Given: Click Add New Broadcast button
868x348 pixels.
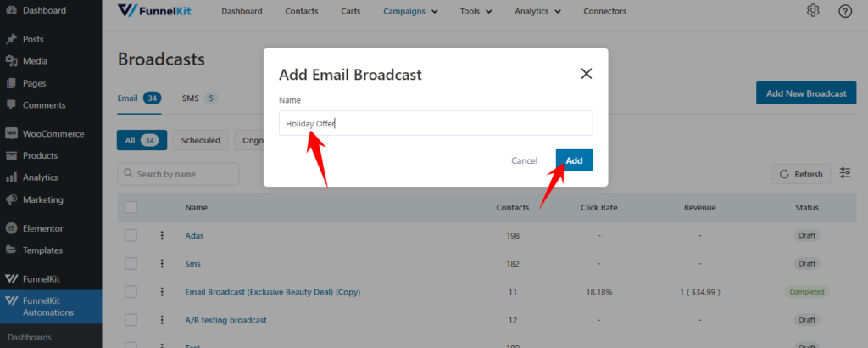Looking at the screenshot, I should (806, 93).
